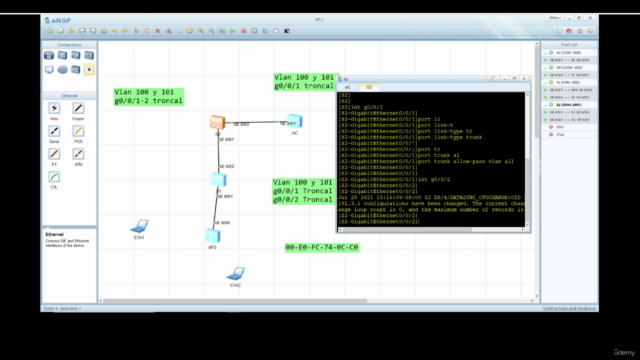Choose the Serial cable type

click(54, 131)
